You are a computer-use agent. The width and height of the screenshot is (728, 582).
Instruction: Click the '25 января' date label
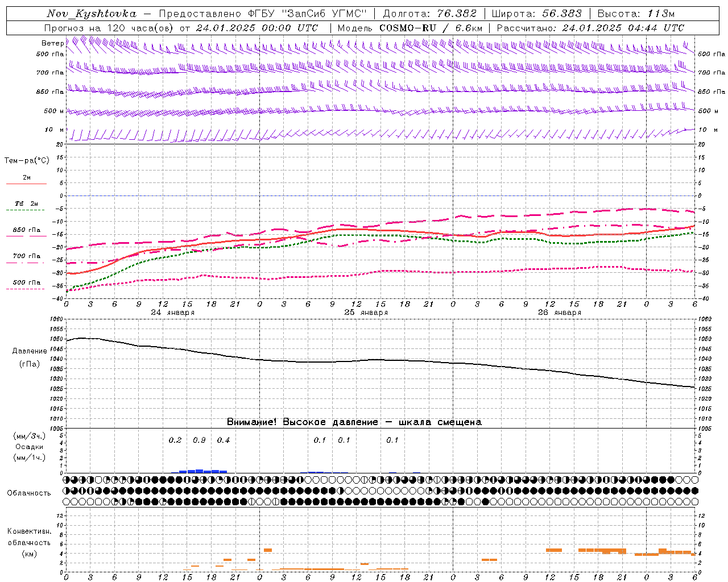[x=366, y=313]
